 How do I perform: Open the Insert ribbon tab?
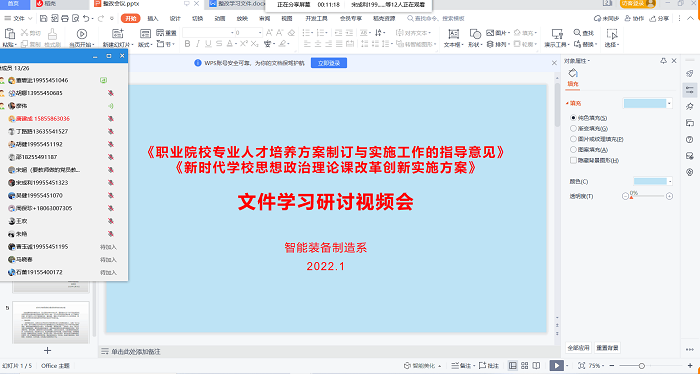(153, 18)
